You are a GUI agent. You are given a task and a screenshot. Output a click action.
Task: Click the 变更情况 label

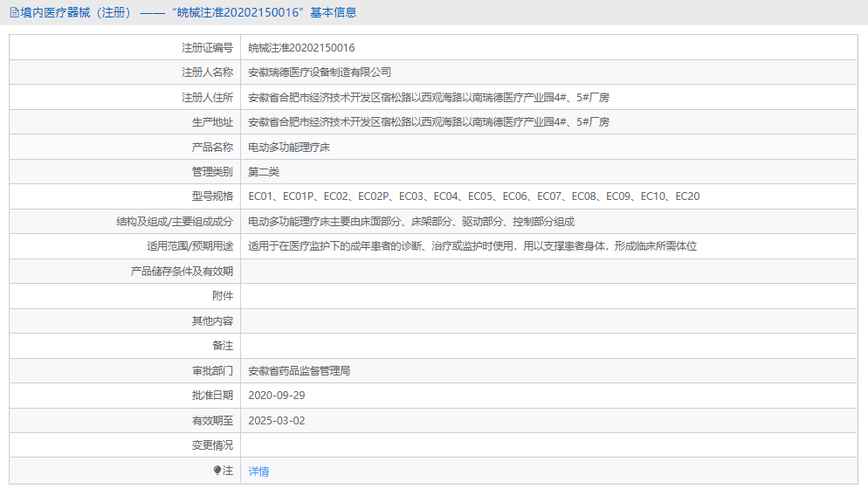click(x=212, y=445)
